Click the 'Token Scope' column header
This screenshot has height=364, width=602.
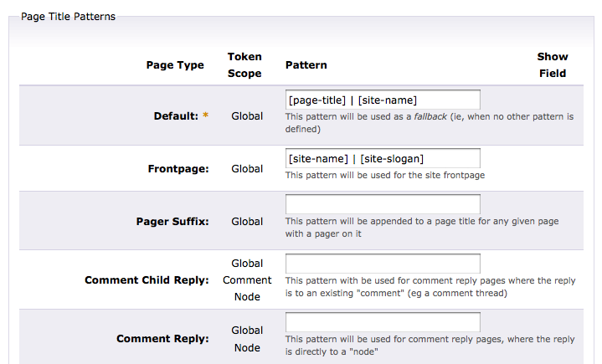tap(244, 65)
